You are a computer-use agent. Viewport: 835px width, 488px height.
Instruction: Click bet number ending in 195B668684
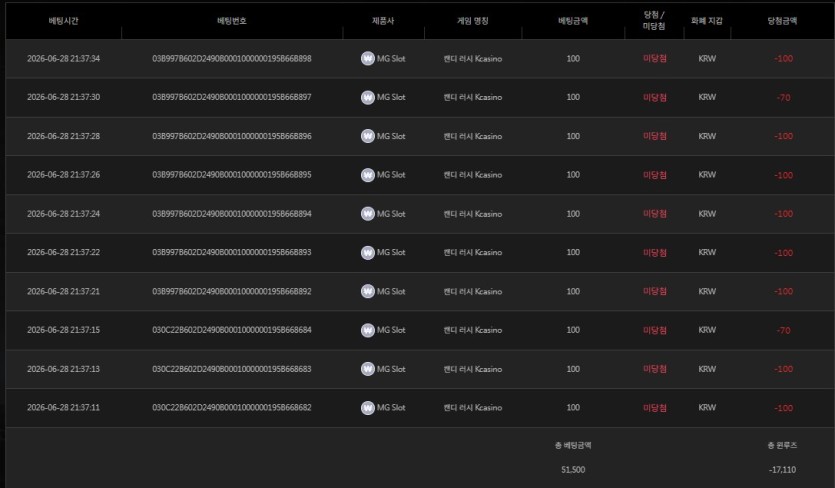coord(232,330)
